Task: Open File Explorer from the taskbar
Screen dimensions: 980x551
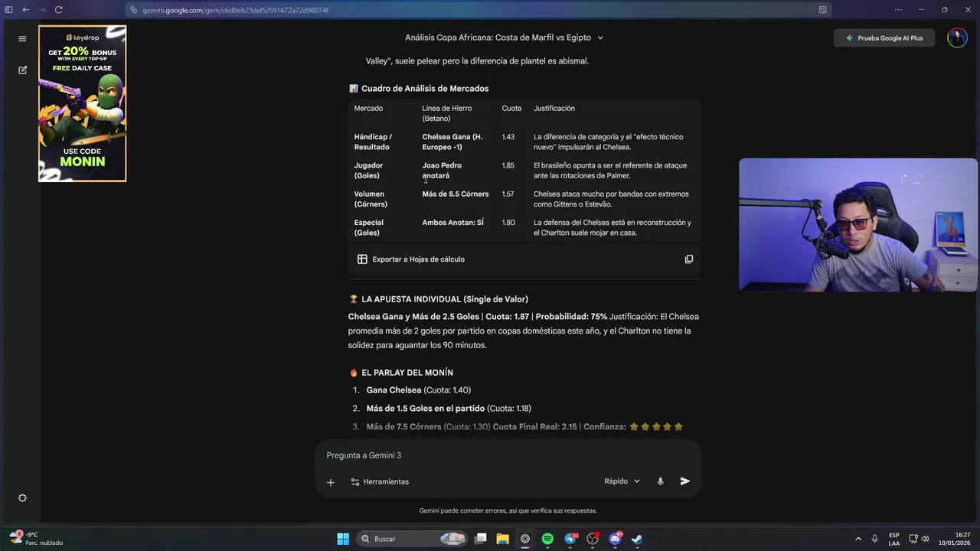Action: (503, 539)
